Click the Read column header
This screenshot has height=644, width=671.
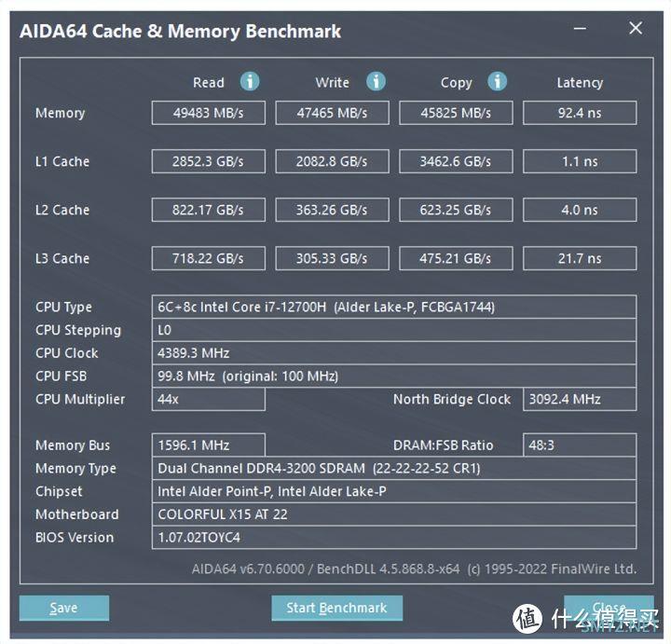coord(209,82)
